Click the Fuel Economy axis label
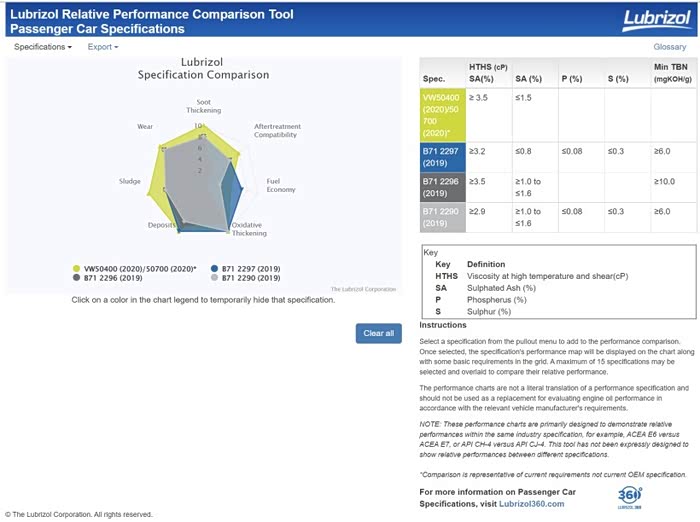 [x=280, y=185]
